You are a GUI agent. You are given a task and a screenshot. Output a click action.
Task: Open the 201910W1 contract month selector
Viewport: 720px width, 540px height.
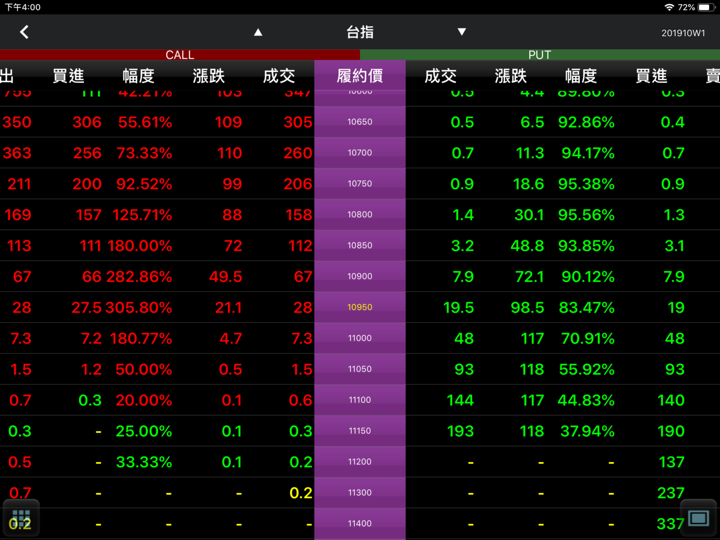point(683,33)
